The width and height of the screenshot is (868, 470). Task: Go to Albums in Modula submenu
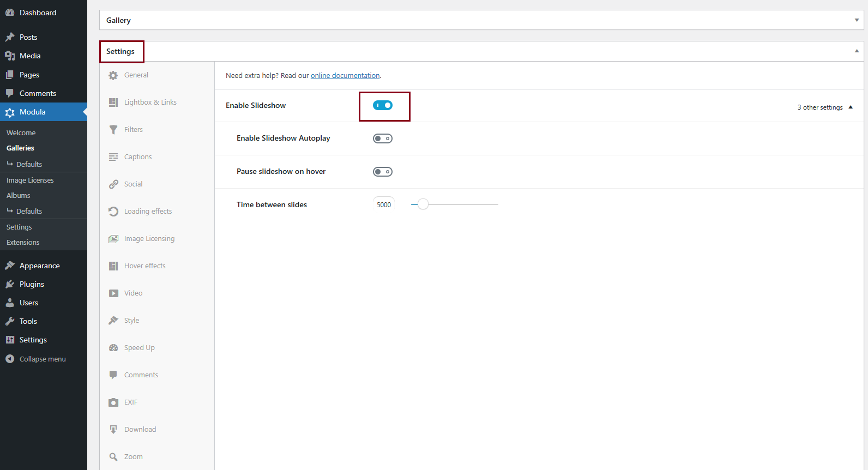[x=19, y=195]
